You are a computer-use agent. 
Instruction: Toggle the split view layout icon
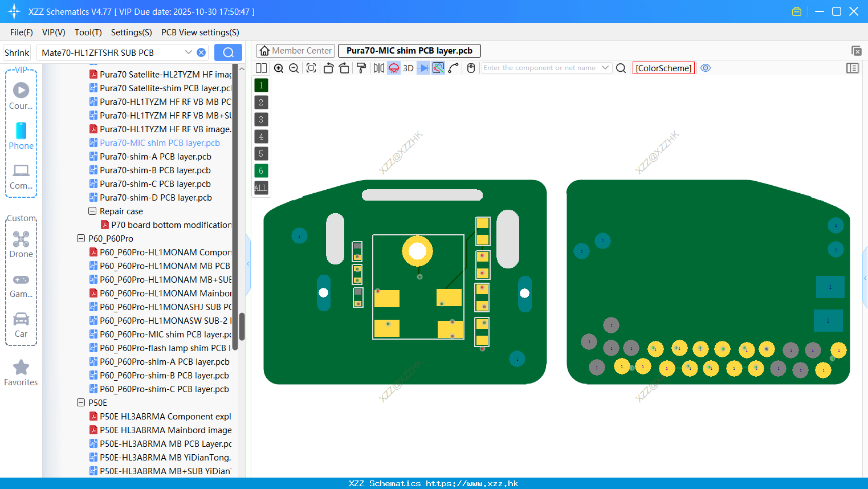(261, 68)
